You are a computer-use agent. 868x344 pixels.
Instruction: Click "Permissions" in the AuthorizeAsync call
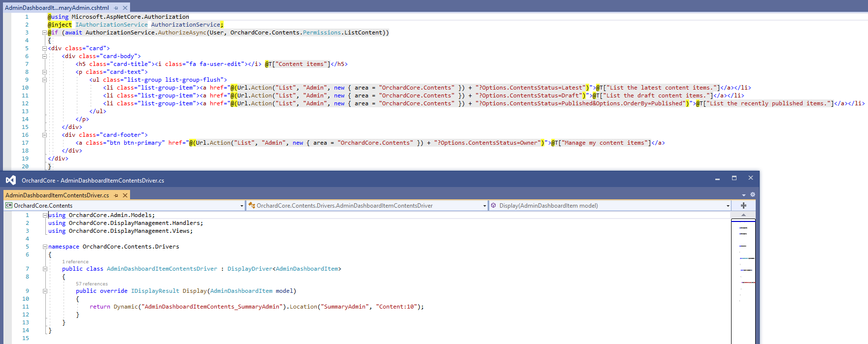[x=322, y=32]
